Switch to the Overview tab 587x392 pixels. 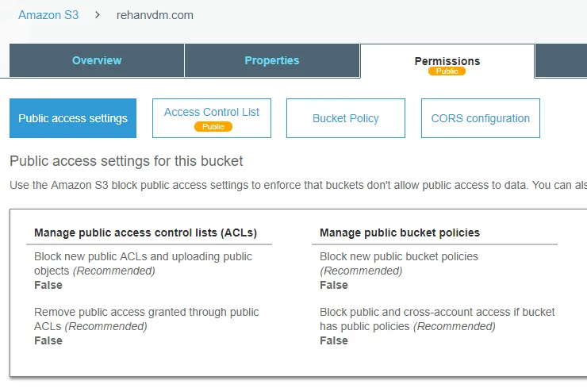point(97,60)
